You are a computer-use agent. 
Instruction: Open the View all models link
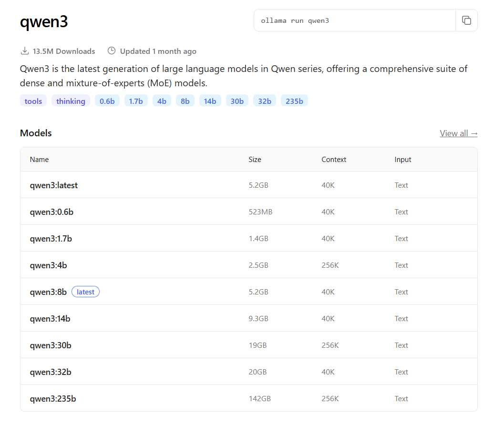(x=458, y=133)
